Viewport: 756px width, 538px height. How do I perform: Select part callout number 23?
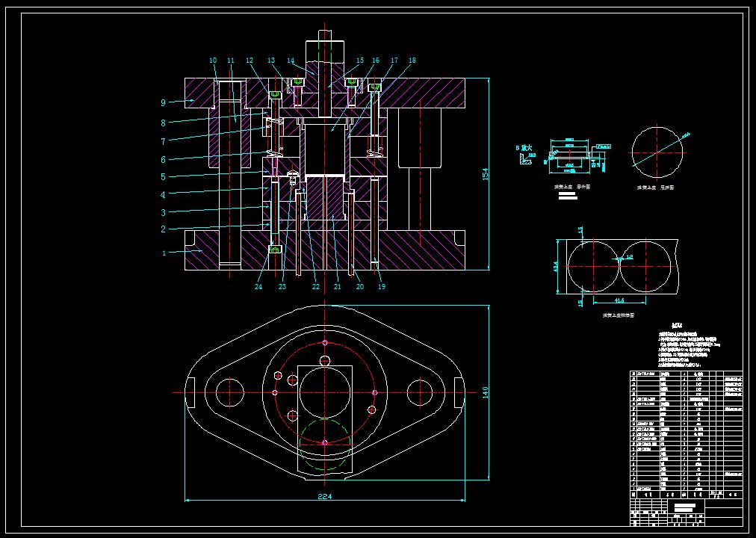coord(282,287)
